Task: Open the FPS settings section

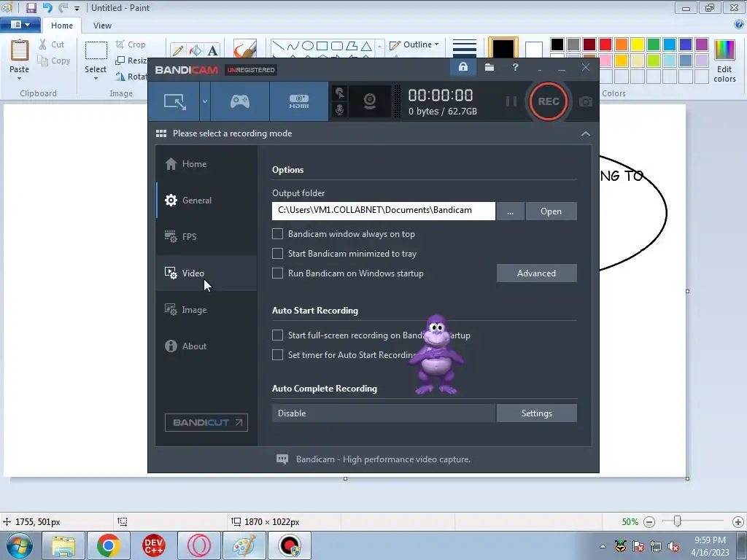Action: [x=206, y=237]
